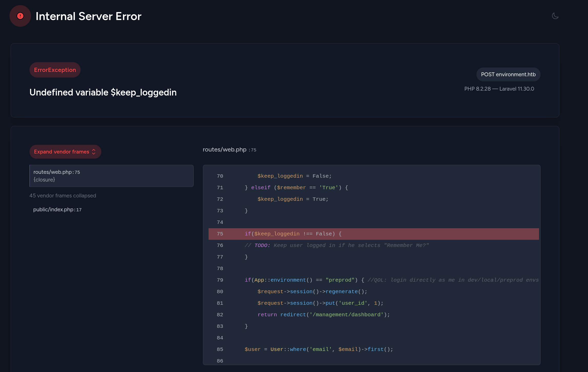Screen dimensions: 588x372
Task: Click line number 70 in gutter
Action: 220,176
